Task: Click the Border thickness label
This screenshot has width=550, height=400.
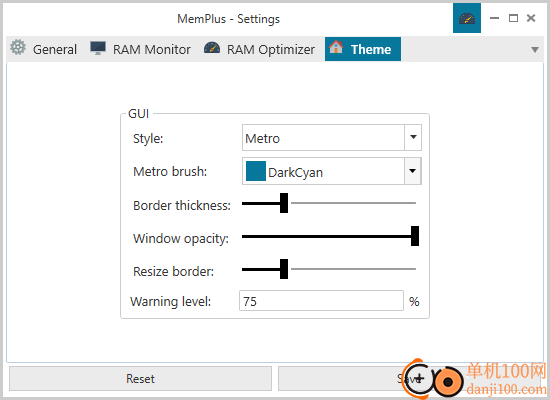Action: point(182,205)
